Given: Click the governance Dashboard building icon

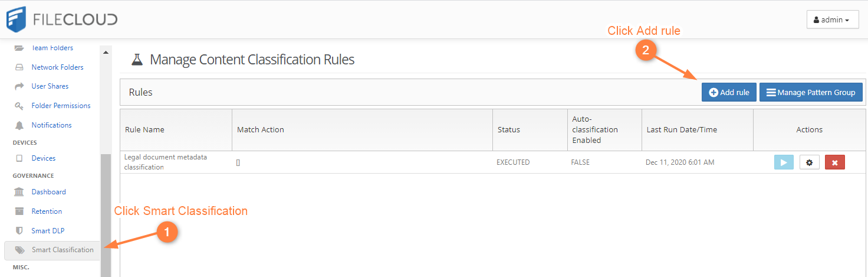Looking at the screenshot, I should tap(19, 192).
